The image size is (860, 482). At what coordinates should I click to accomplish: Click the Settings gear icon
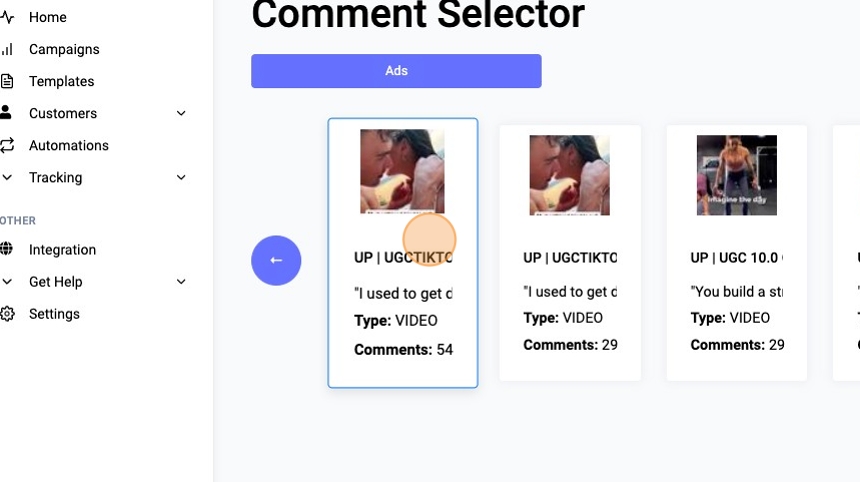click(7, 314)
